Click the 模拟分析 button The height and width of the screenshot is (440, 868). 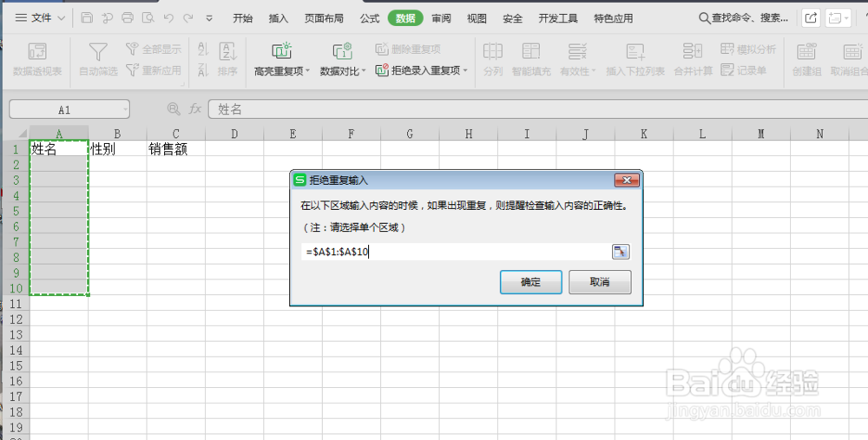click(x=748, y=49)
